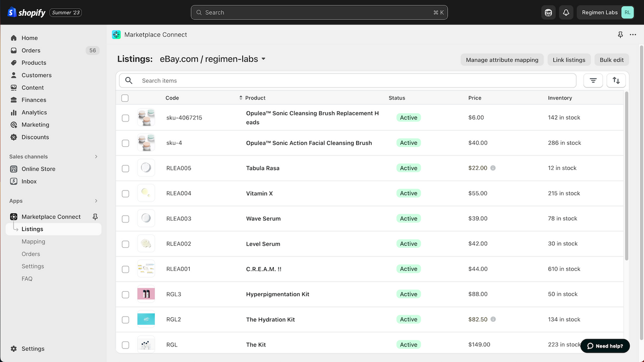644x362 pixels.
Task: Open the filter icon above the listings table
Action: tap(593, 80)
